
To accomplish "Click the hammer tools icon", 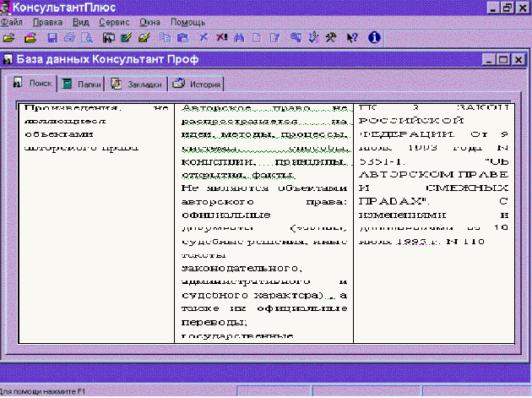I will (331, 38).
